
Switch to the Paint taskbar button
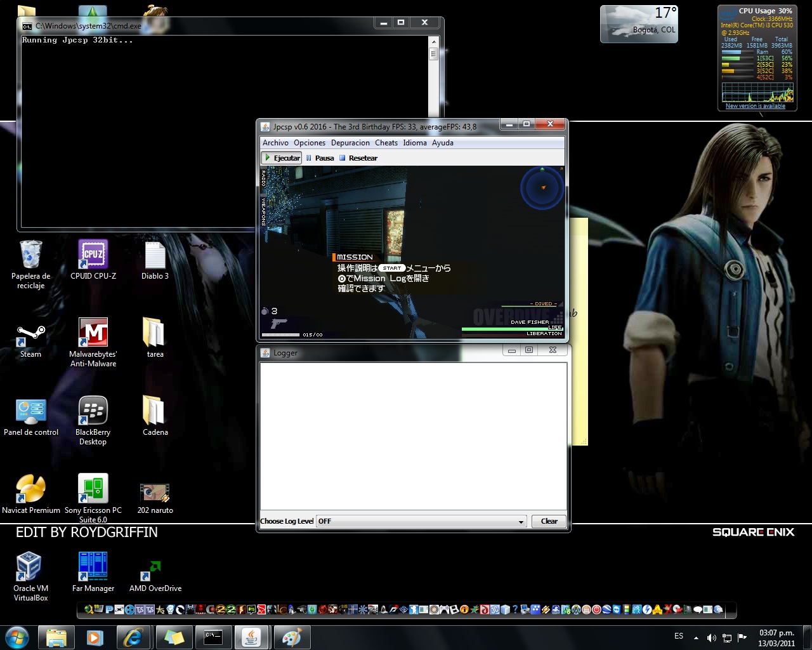291,637
